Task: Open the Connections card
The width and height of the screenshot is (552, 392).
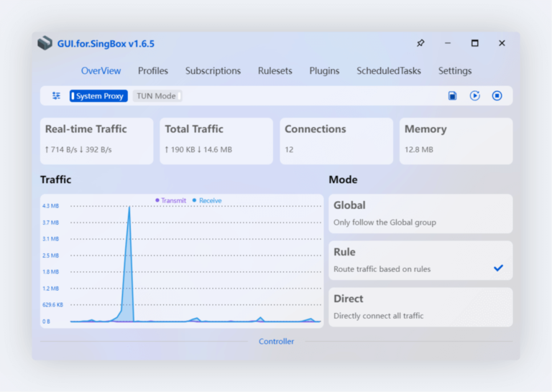Action: [x=336, y=141]
